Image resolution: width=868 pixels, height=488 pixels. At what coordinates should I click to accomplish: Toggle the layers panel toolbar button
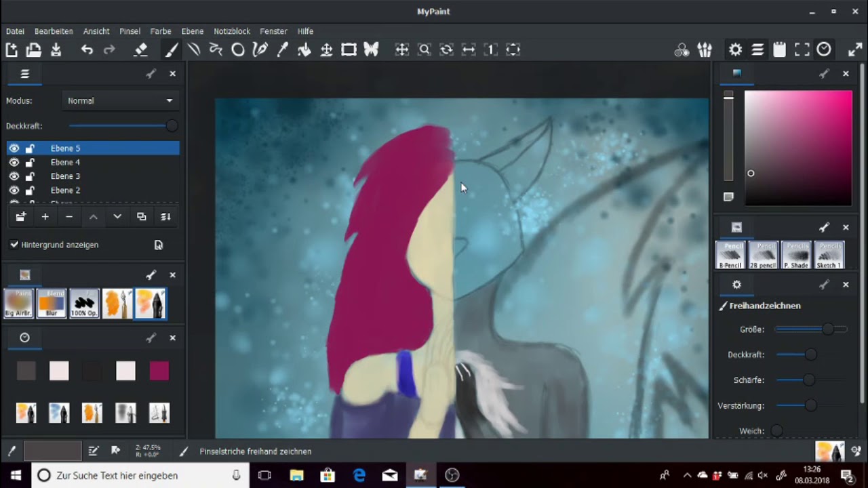(758, 49)
